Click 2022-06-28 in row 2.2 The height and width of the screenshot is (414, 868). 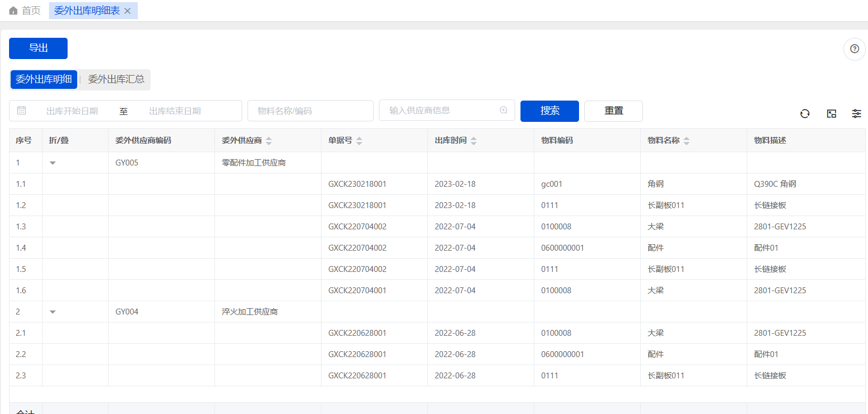455,354
